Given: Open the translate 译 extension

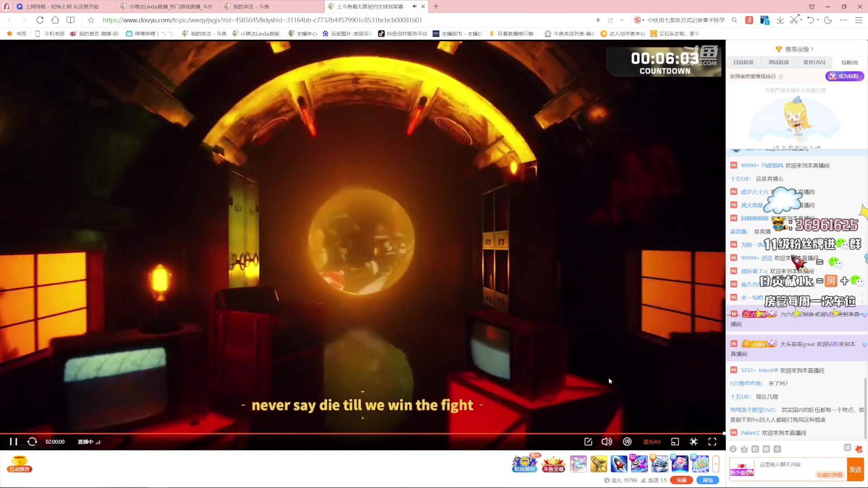Looking at the screenshot, I should [x=749, y=20].
